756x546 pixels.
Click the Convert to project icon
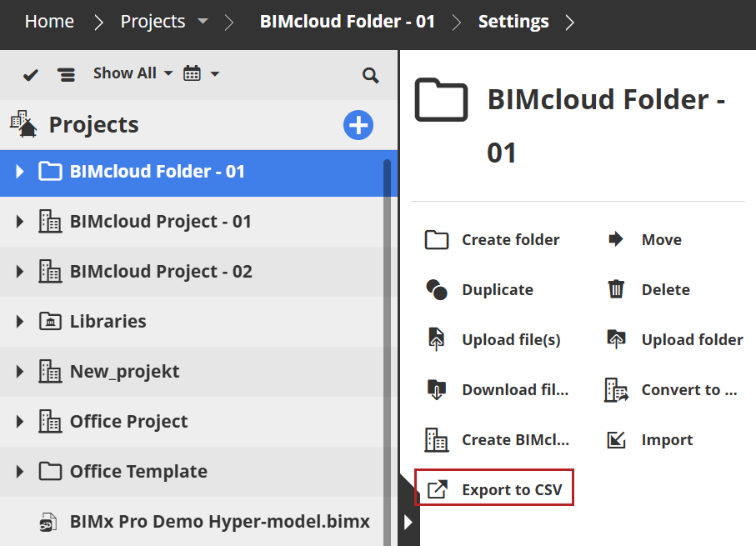point(615,389)
